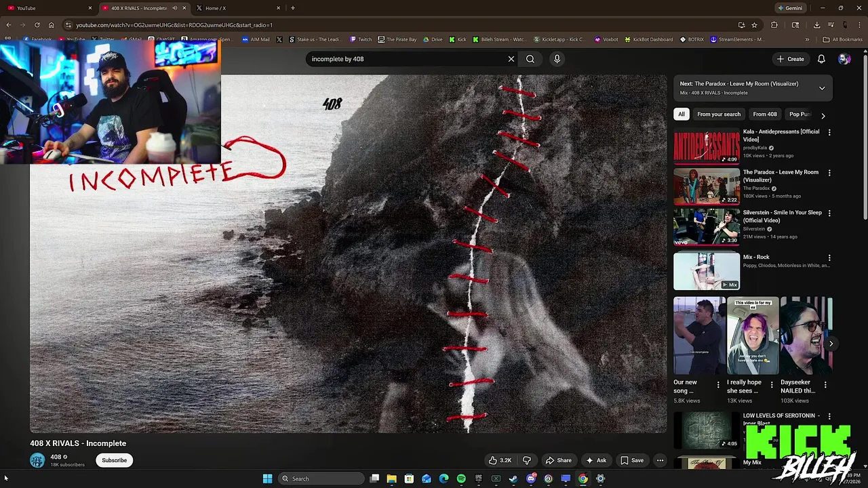Viewport: 868px width, 488px height.
Task: Open File Explorer from the taskbar
Action: click(391, 479)
